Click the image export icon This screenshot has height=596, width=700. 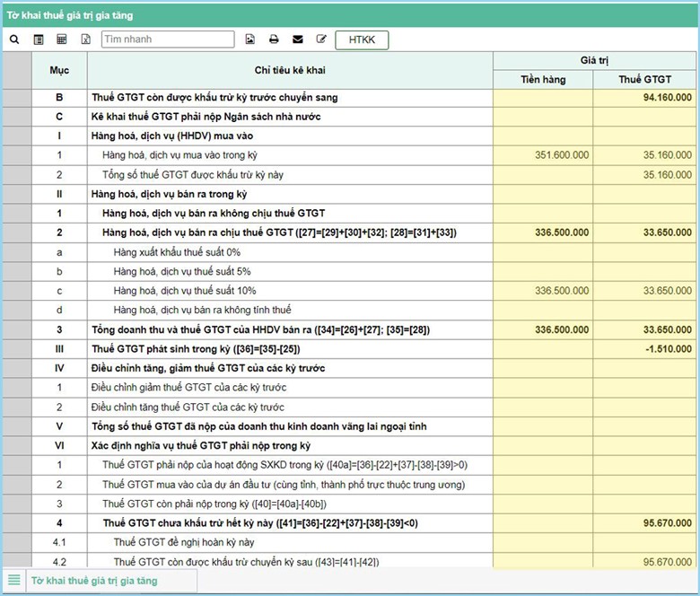coord(250,39)
